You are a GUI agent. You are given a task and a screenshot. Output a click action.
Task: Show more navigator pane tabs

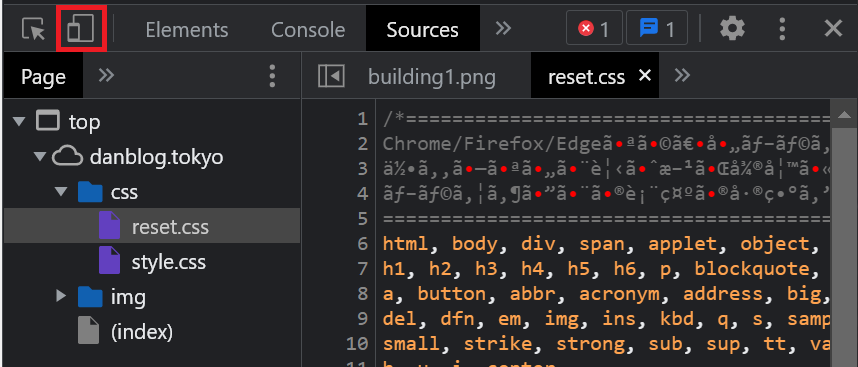(106, 75)
